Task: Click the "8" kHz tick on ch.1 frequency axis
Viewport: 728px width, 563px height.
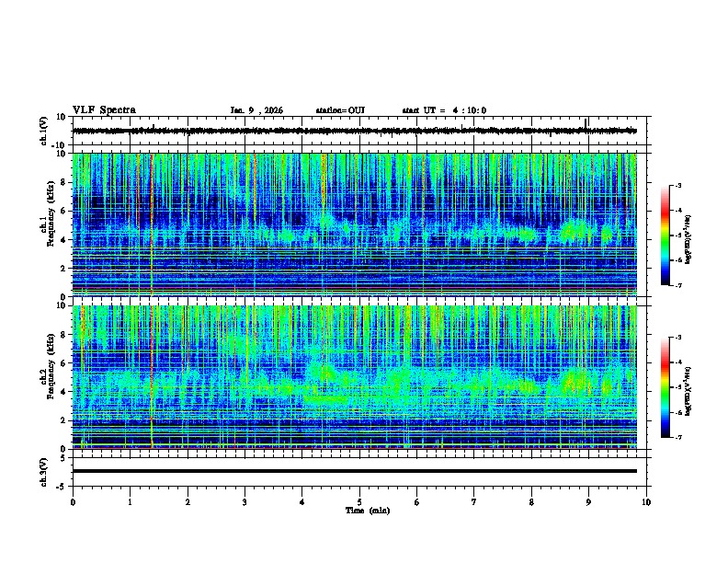Action: click(x=64, y=182)
